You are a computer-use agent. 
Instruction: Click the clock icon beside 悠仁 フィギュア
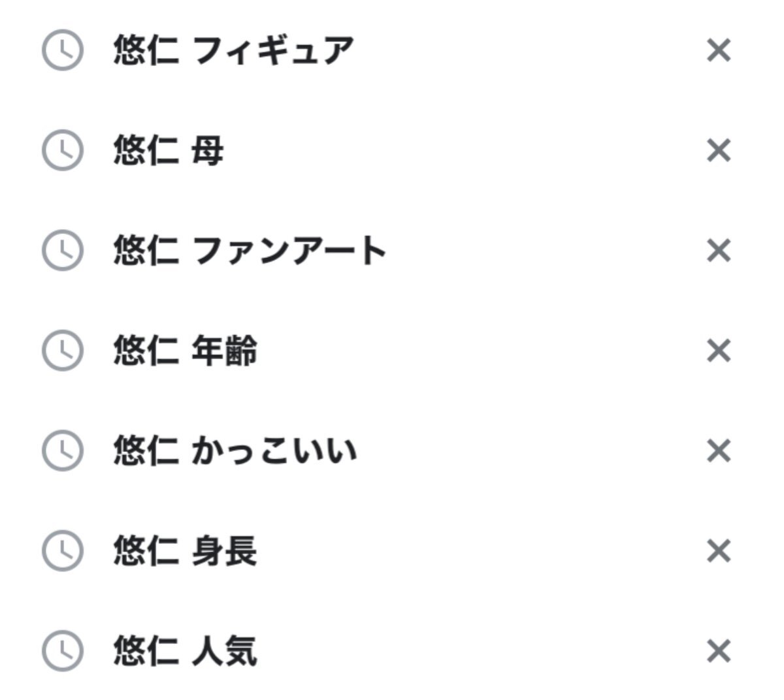click(x=63, y=50)
